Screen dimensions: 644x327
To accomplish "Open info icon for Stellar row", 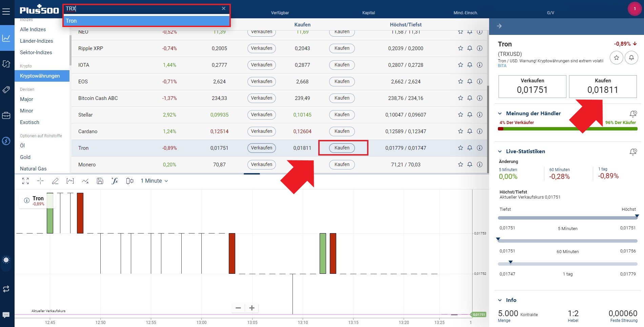I will pyautogui.click(x=480, y=115).
